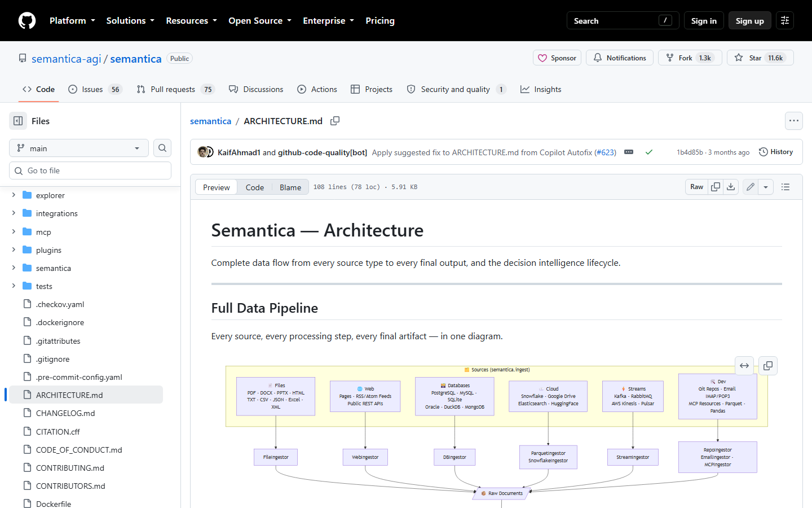Open the document outline icon

pos(785,187)
